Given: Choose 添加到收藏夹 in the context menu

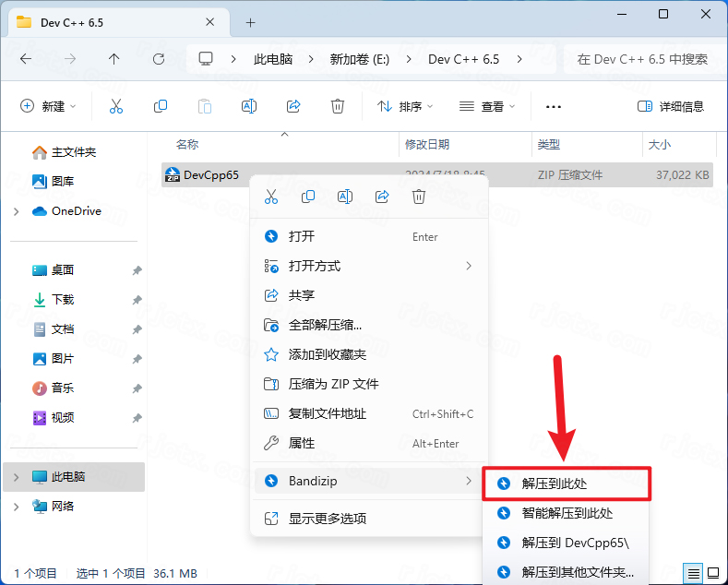Looking at the screenshot, I should click(x=369, y=354).
